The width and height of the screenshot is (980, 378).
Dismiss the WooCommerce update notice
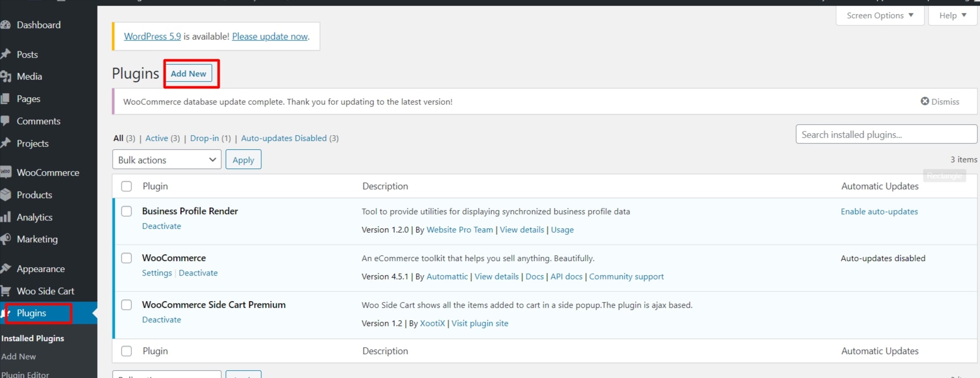tap(939, 101)
